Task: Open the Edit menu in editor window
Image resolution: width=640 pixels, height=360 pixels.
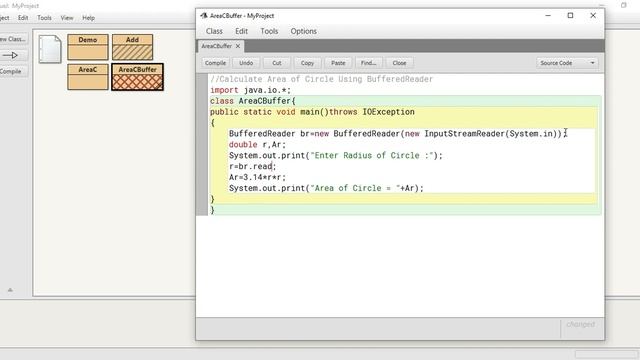Action: (241, 31)
